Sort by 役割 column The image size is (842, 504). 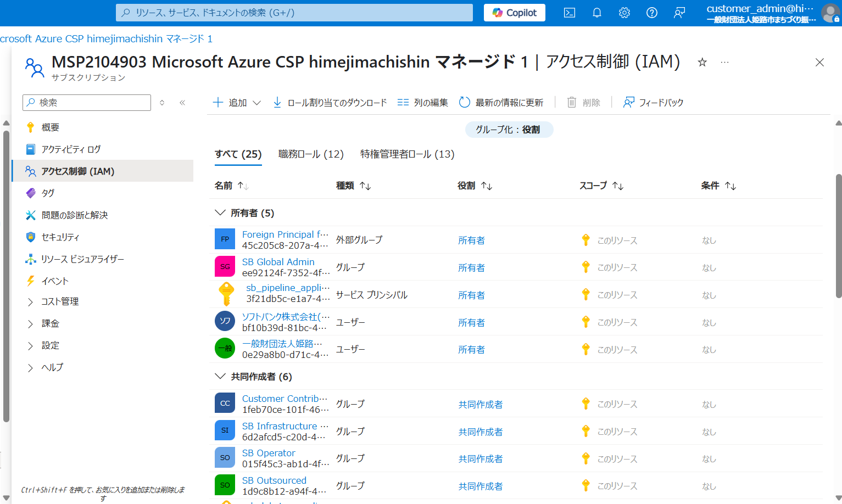[475, 186]
